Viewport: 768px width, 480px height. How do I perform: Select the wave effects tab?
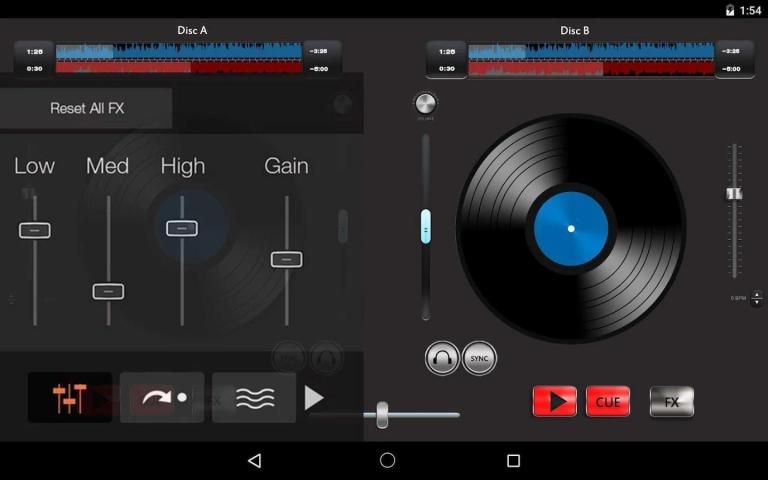[x=255, y=398]
